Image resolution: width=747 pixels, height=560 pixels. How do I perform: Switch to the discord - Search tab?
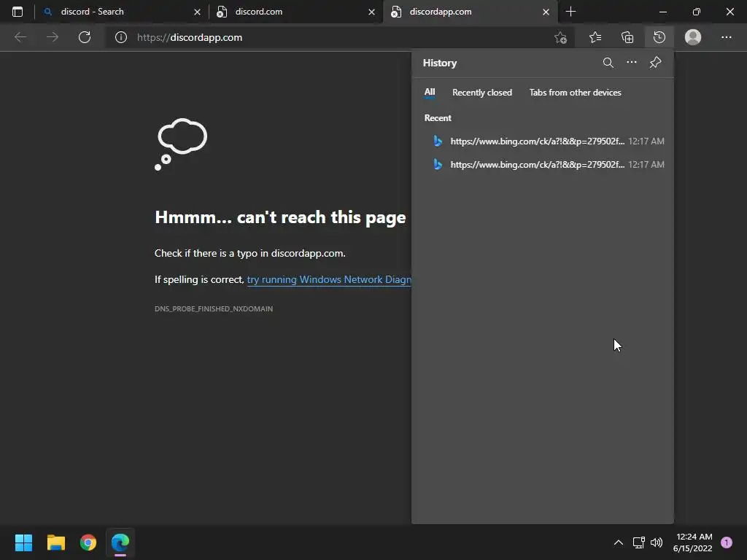point(121,12)
